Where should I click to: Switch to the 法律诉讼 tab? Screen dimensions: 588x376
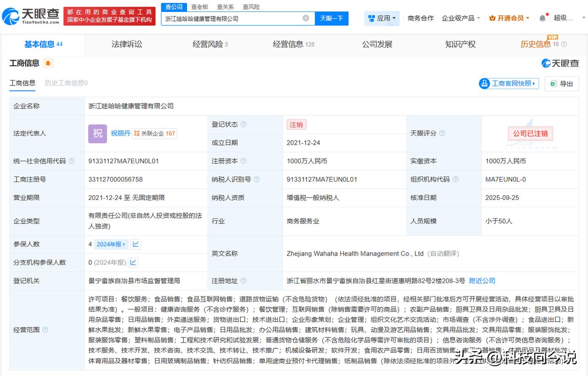click(127, 44)
